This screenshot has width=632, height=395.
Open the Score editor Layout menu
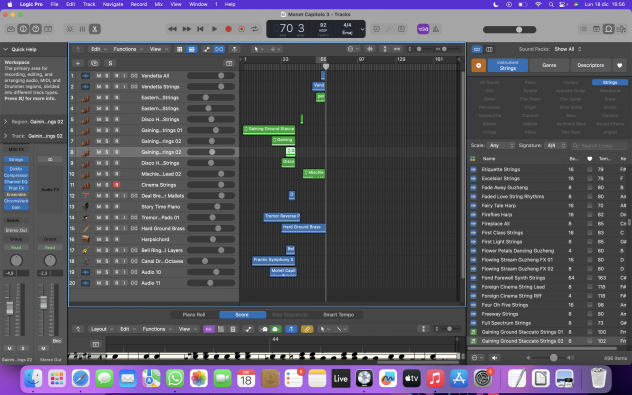tap(101, 329)
